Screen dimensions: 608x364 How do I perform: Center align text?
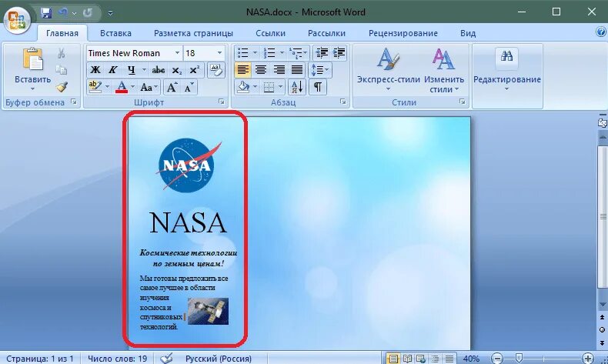tap(261, 70)
